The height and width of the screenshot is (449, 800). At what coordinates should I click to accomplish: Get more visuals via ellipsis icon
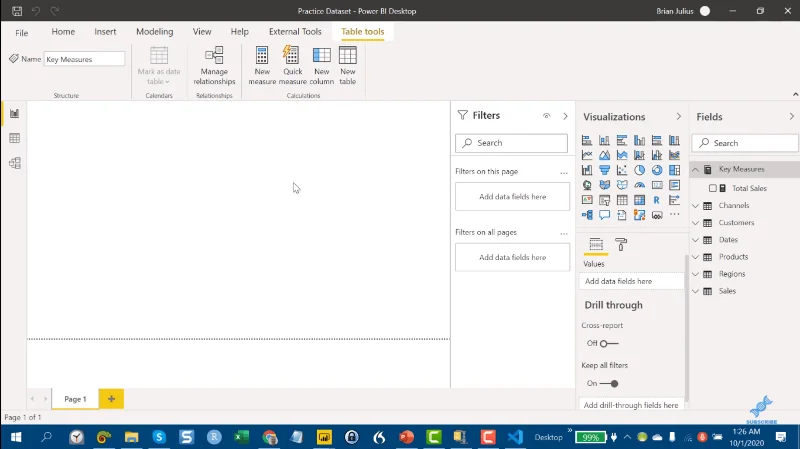click(x=674, y=215)
